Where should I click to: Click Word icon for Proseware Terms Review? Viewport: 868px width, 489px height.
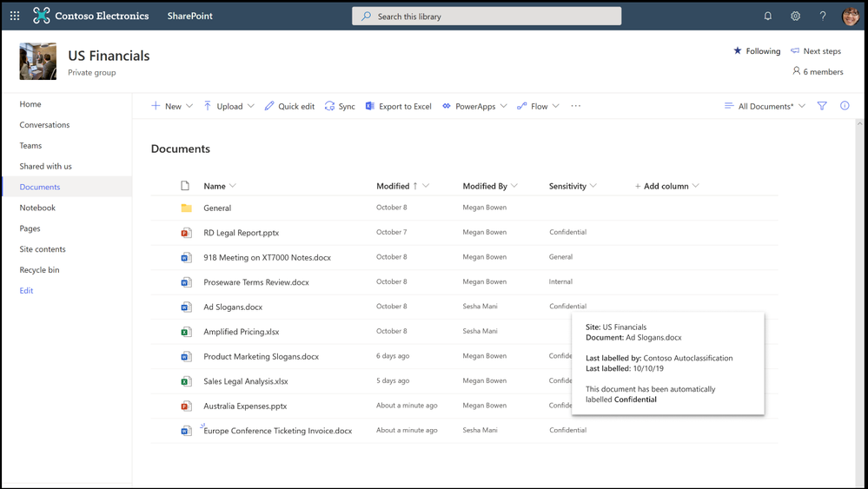click(x=187, y=282)
